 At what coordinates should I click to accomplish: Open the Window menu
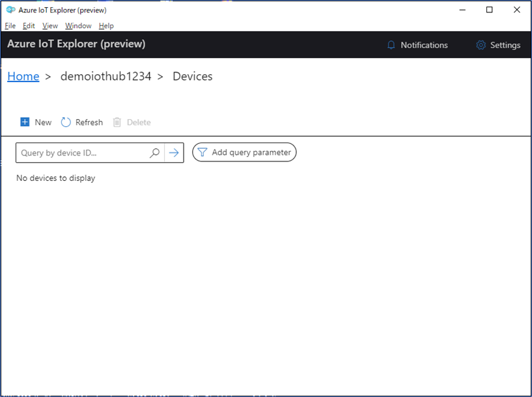(x=77, y=25)
